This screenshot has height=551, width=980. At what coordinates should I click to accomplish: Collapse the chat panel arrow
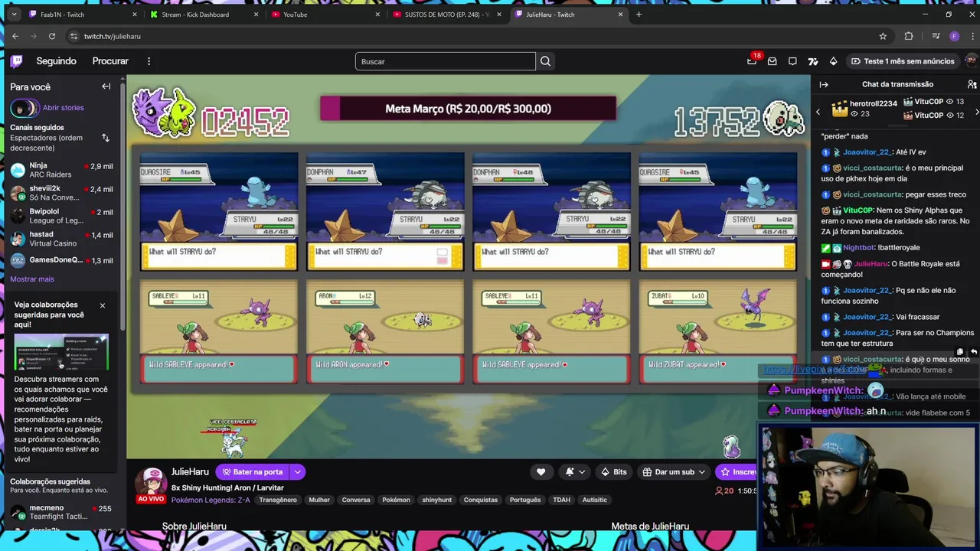pyautogui.click(x=824, y=84)
